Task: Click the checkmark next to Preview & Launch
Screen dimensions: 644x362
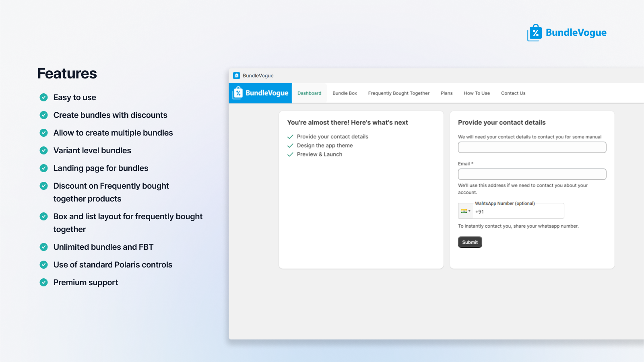Action: coord(290,154)
